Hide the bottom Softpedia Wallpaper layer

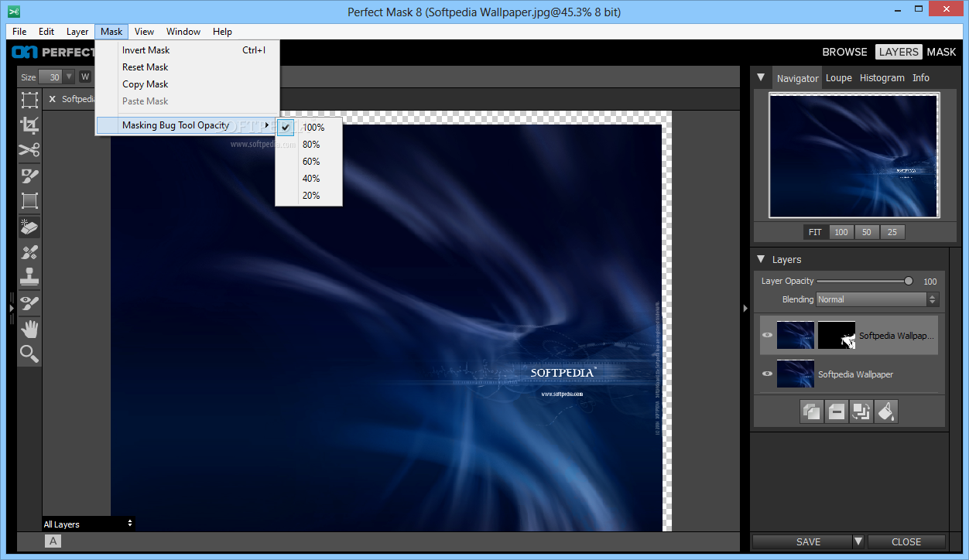(767, 374)
